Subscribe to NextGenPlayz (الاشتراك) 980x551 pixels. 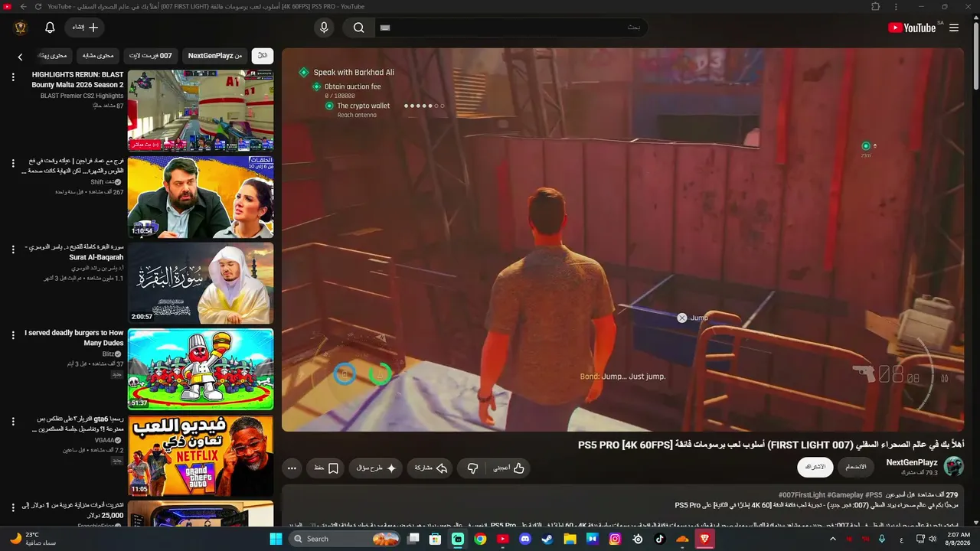pos(815,467)
